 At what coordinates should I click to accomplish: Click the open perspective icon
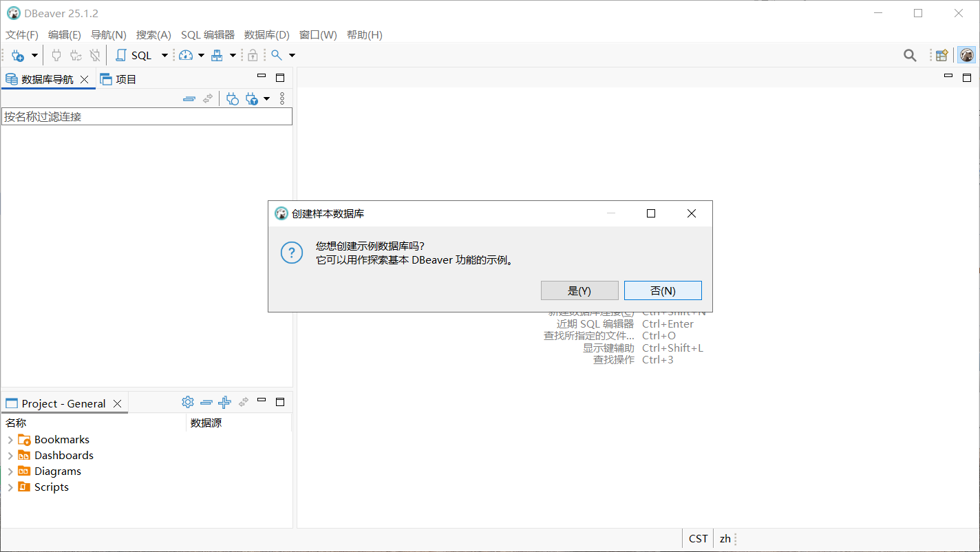coord(941,56)
